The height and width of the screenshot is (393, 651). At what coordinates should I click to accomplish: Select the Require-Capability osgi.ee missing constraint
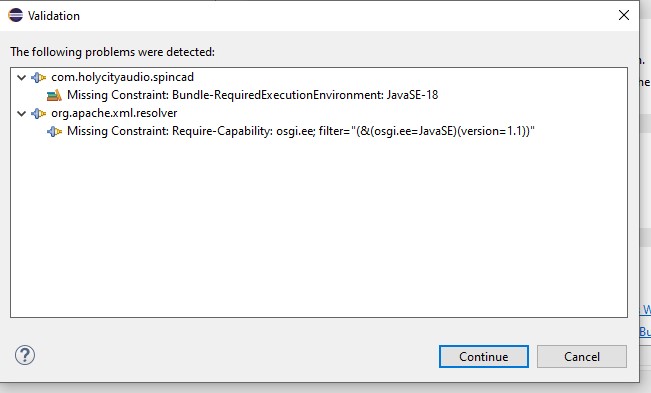pyautogui.click(x=301, y=131)
